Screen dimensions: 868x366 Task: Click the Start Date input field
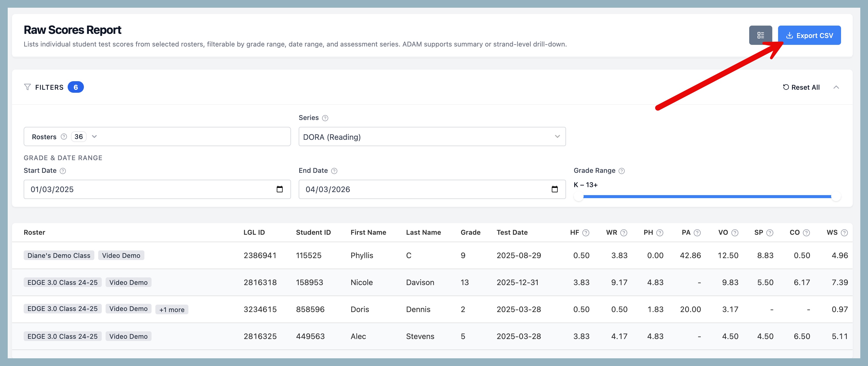(x=148, y=189)
